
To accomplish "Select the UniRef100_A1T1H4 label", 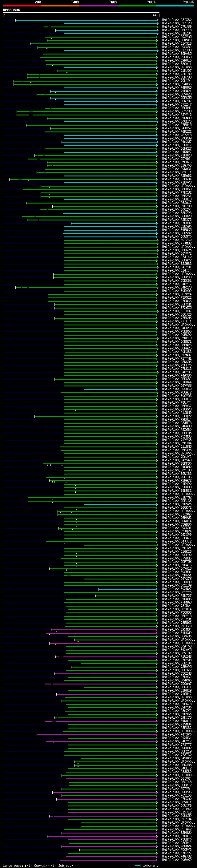I will tap(177, 819).
